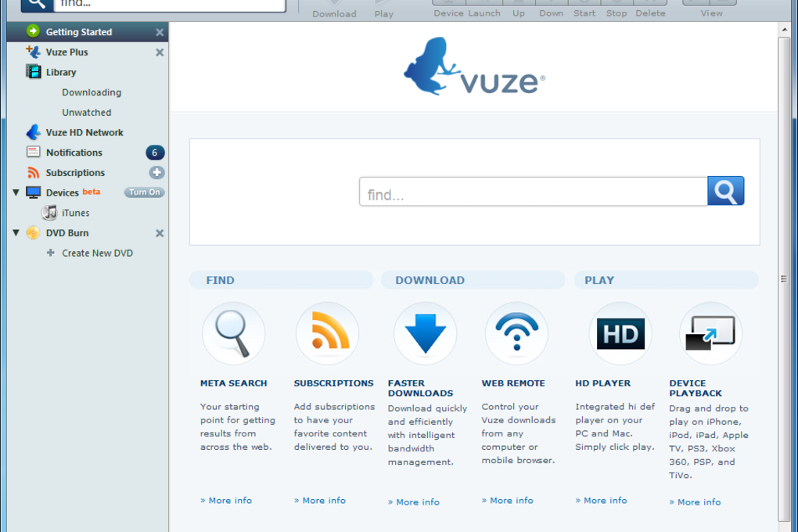Click the Download toolbar button

(334, 9)
